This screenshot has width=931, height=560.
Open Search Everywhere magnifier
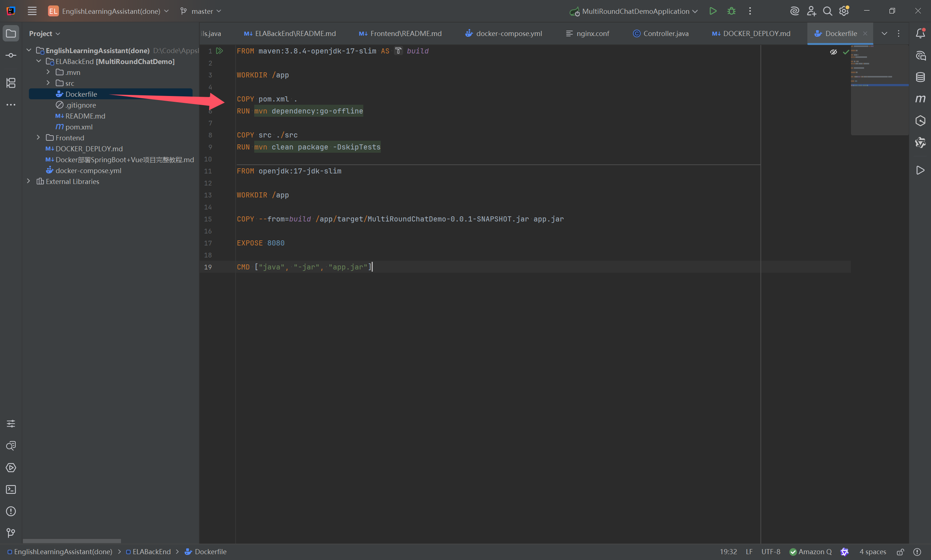[828, 11]
